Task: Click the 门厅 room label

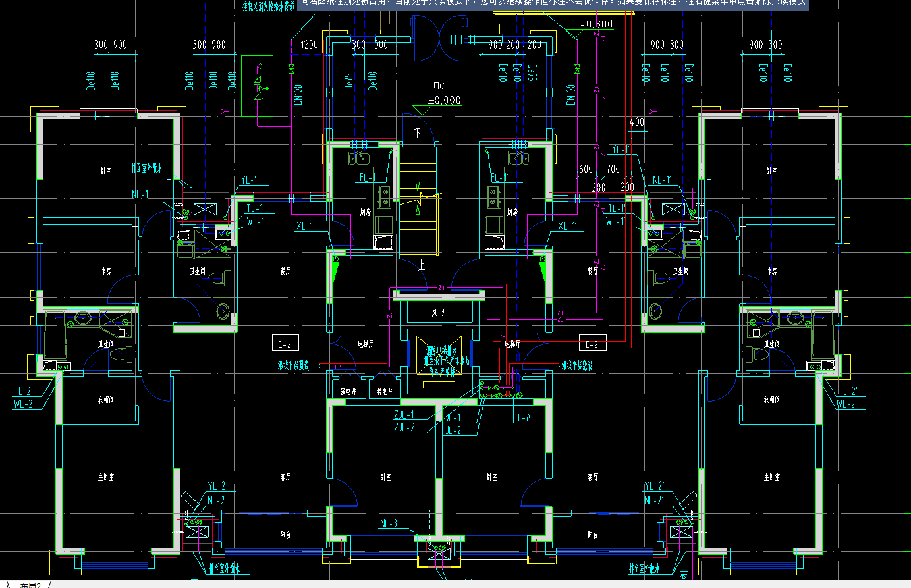Action: point(439,85)
